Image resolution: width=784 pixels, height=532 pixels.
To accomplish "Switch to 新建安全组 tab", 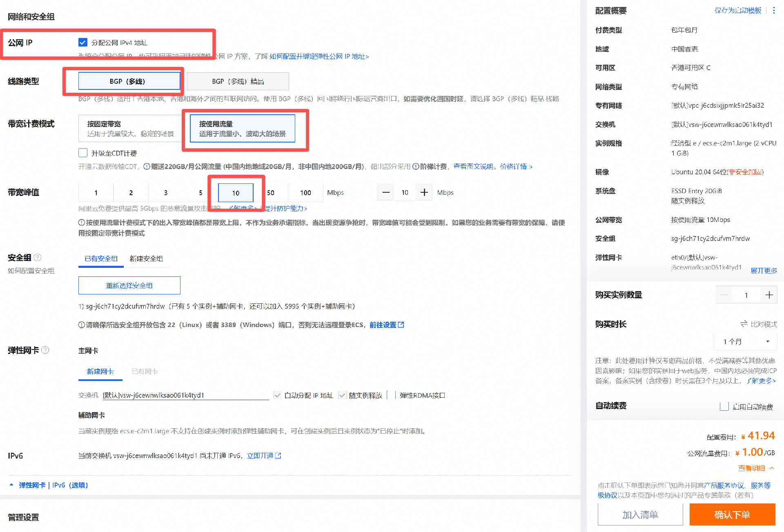I will [x=146, y=258].
